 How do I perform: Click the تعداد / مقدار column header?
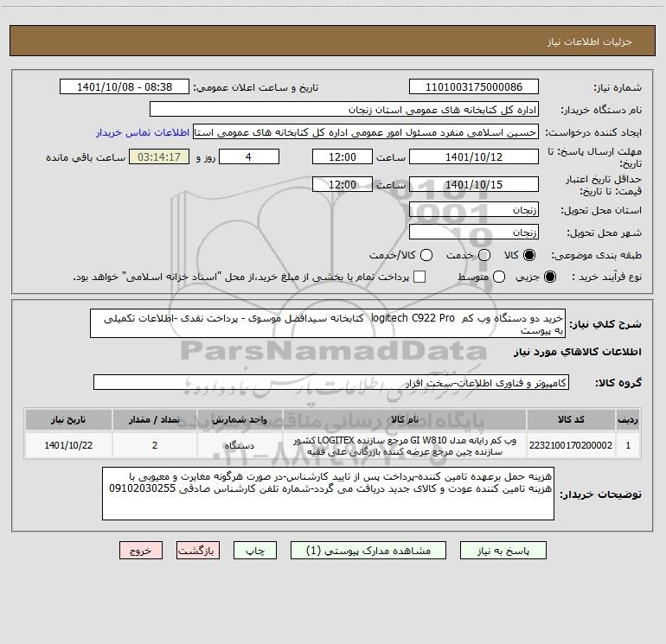point(155,419)
